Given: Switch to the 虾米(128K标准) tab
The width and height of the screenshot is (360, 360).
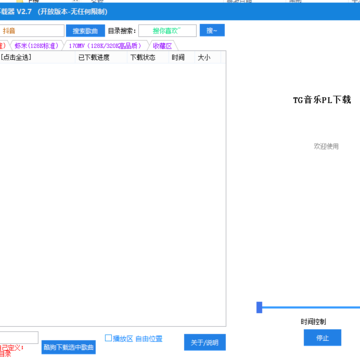Looking at the screenshot, I should (x=37, y=46).
